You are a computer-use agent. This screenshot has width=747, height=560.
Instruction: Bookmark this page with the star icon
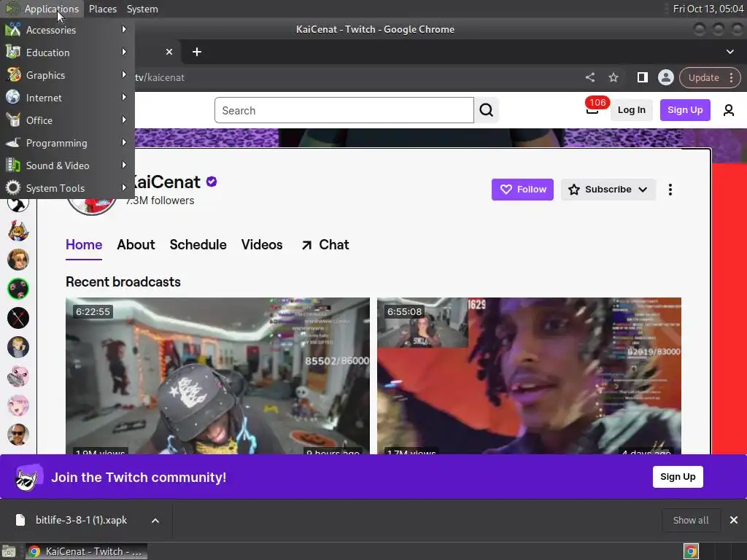click(613, 77)
